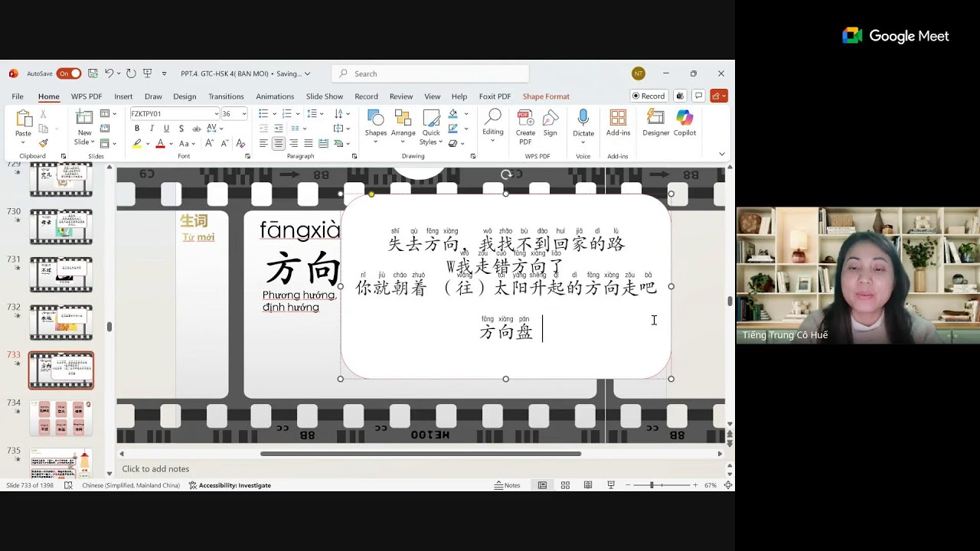Image resolution: width=980 pixels, height=551 pixels.
Task: Toggle Strikethrough formatting
Action: 195,129
